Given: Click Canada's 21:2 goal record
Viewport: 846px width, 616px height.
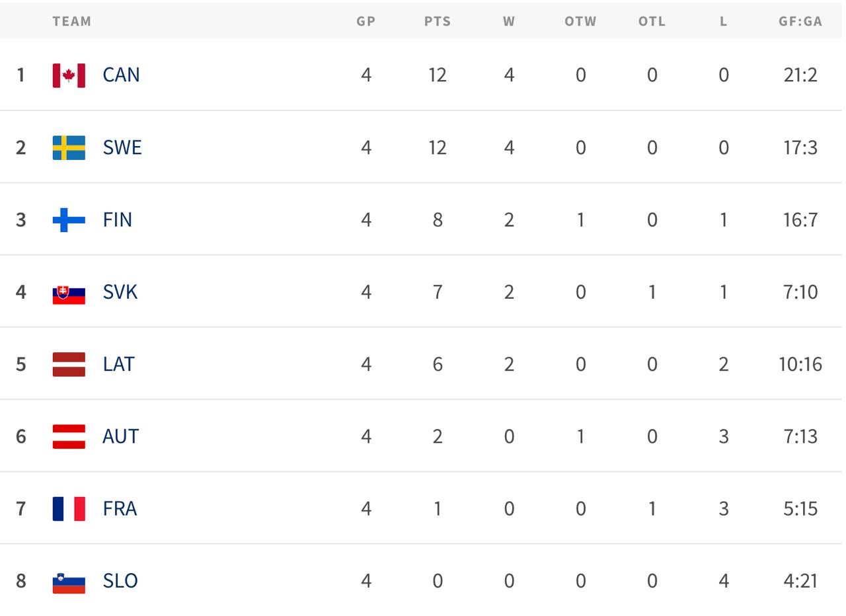Looking at the screenshot, I should [800, 75].
